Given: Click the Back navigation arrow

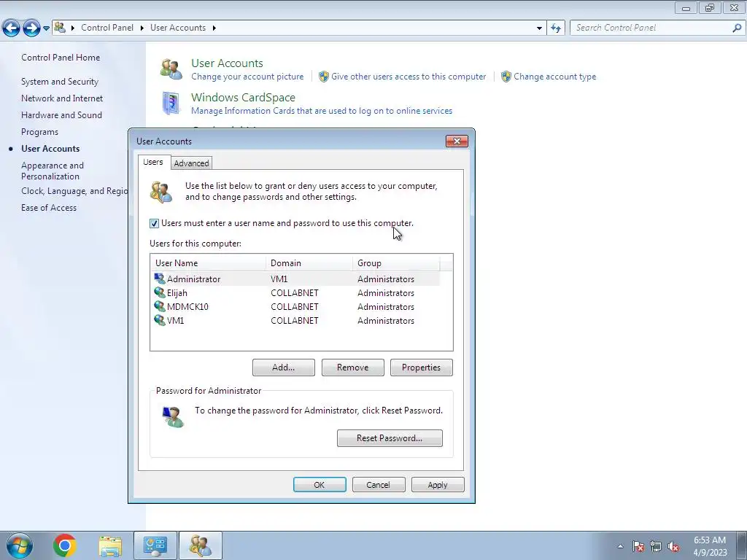Looking at the screenshot, I should 12,28.
